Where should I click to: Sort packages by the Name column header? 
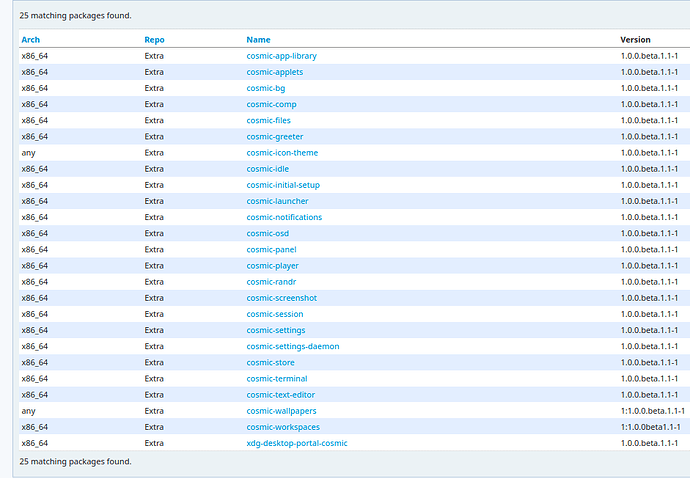pos(258,40)
